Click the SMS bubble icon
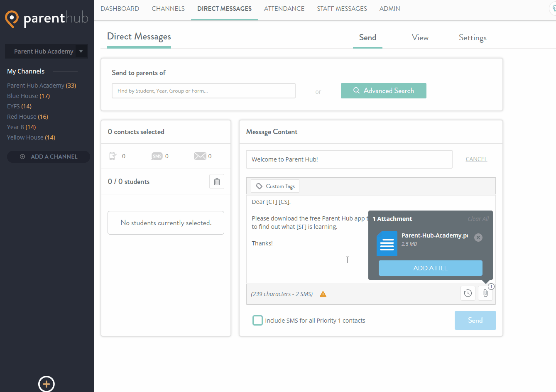The width and height of the screenshot is (556, 392). (x=157, y=156)
